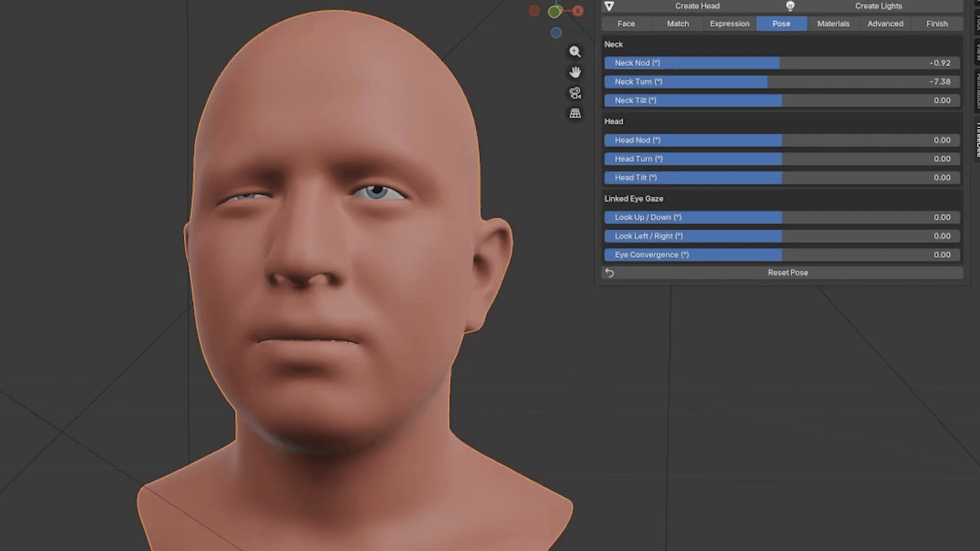Click the red X axis gizmo ball

tap(578, 11)
